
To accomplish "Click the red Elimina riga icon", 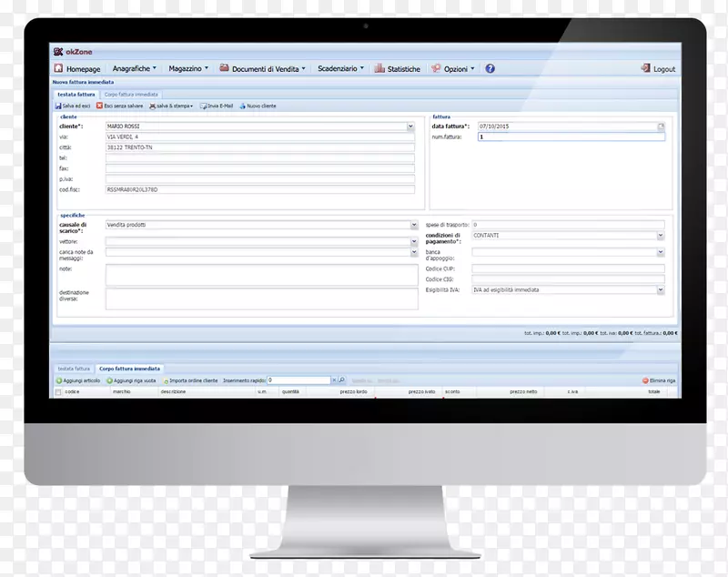I will (645, 380).
